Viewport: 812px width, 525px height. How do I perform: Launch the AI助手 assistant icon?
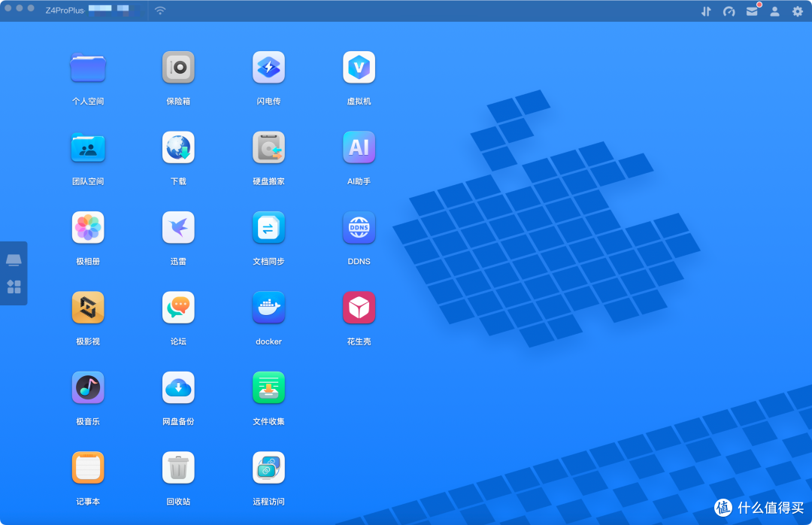click(x=359, y=147)
